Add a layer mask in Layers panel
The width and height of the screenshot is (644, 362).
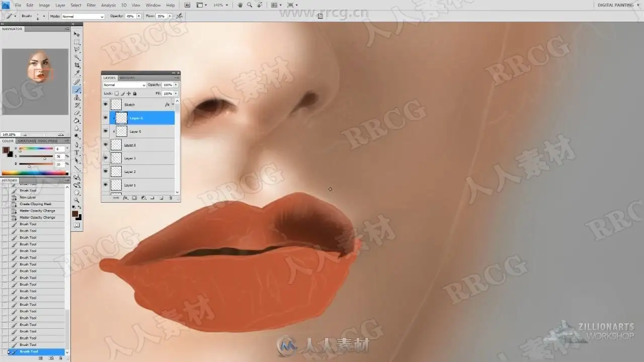(x=134, y=198)
